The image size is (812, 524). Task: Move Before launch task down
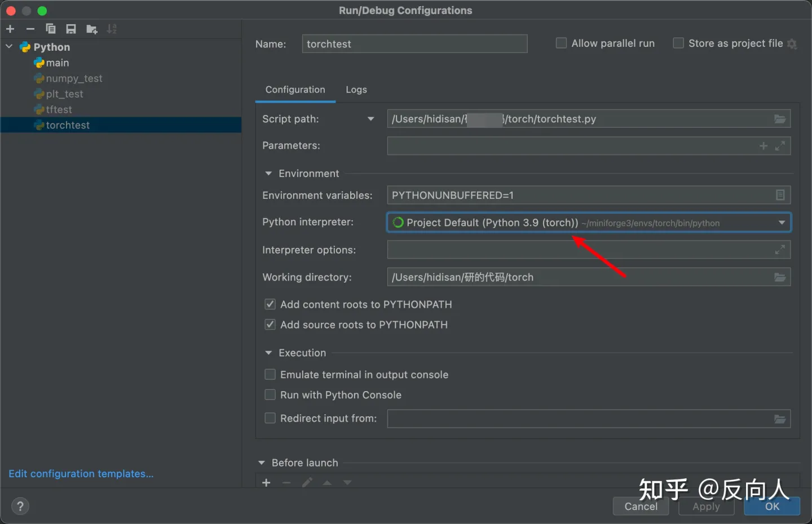pos(347,483)
